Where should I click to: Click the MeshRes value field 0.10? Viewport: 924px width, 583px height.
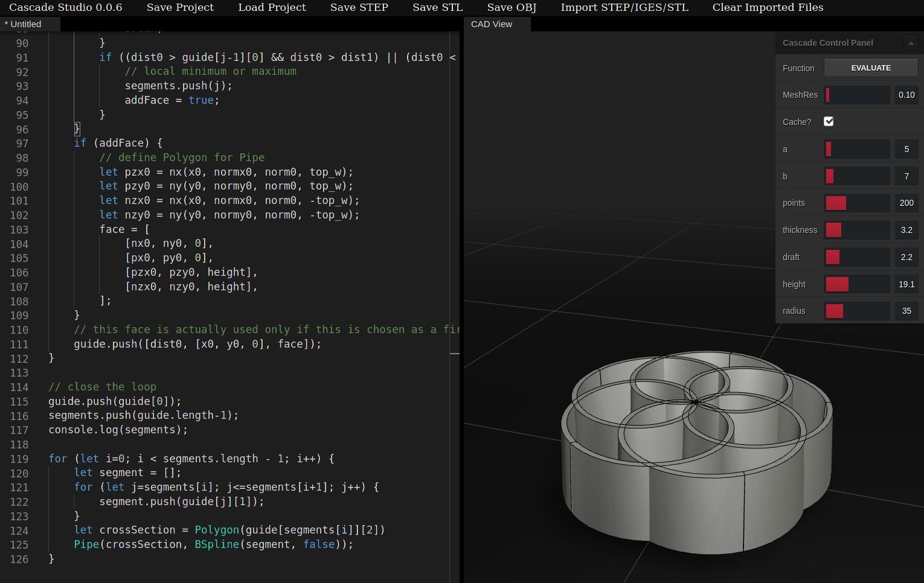(x=906, y=95)
